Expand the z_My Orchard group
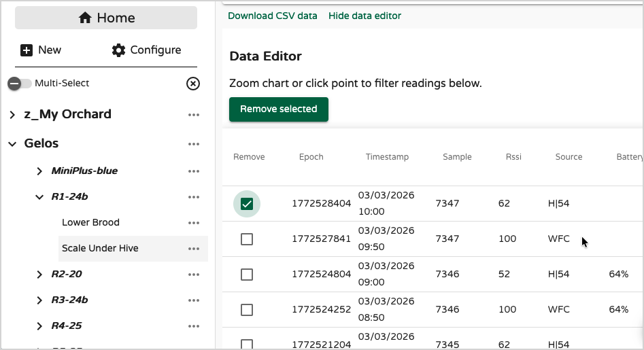The image size is (644, 350). tap(12, 115)
